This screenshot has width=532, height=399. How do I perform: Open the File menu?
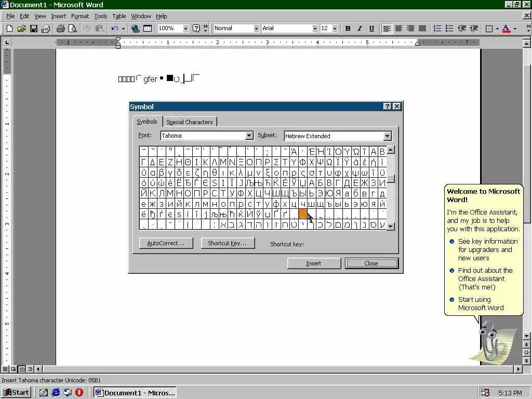pyautogui.click(x=10, y=16)
